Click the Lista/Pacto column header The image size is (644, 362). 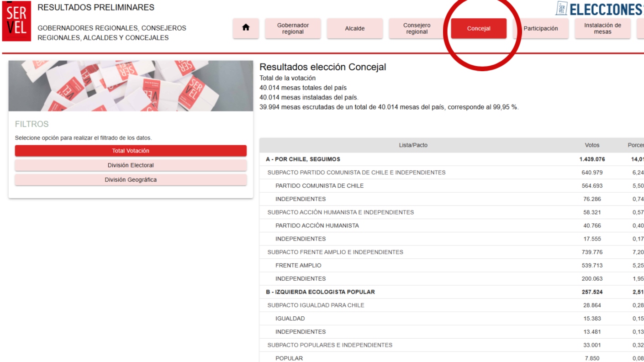413,145
